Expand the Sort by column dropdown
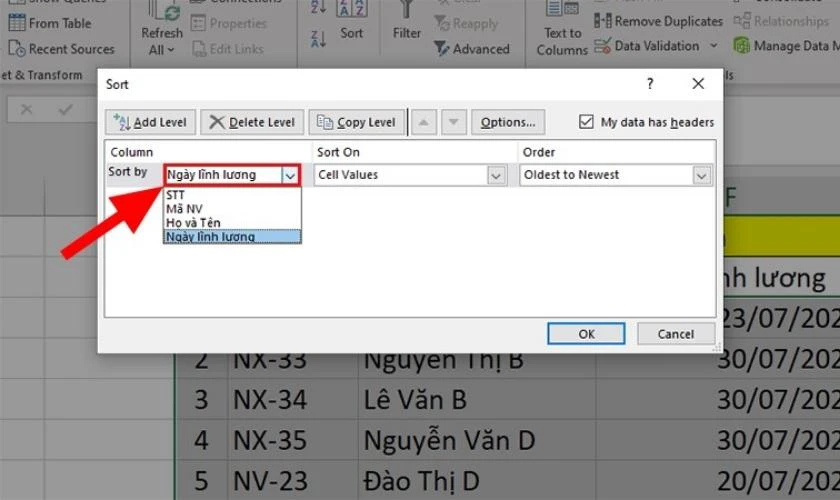Image resolution: width=840 pixels, height=500 pixels. click(290, 175)
